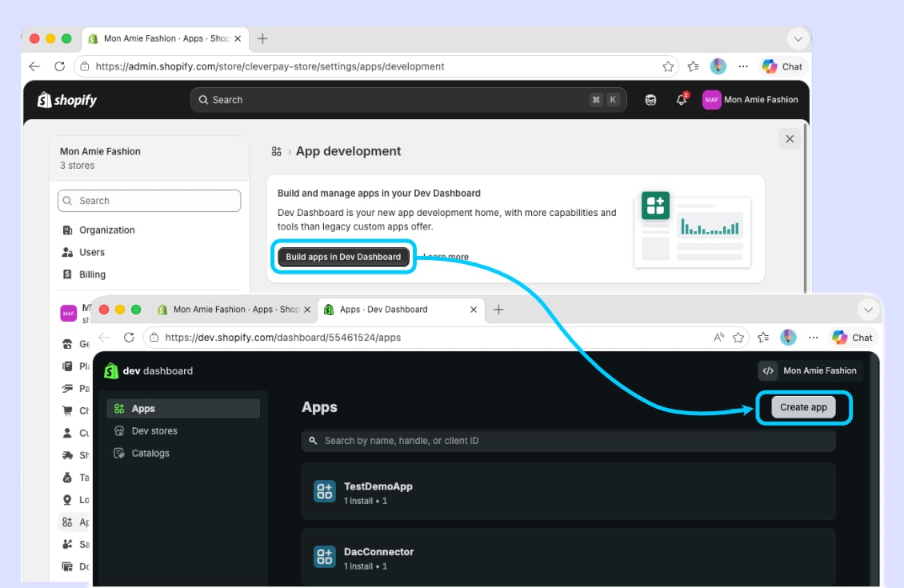This screenshot has width=904, height=588.
Task: Click the settings sidebar Search field
Action: click(x=150, y=201)
